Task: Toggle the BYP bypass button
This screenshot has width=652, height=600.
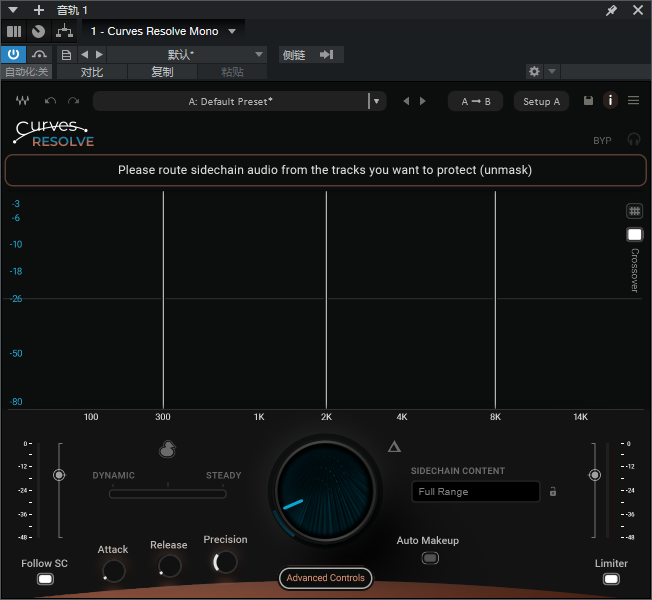Action: [602, 141]
